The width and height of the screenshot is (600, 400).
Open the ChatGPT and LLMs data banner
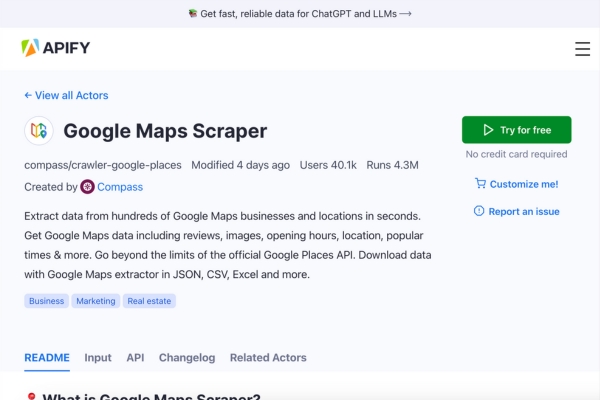coord(300,14)
